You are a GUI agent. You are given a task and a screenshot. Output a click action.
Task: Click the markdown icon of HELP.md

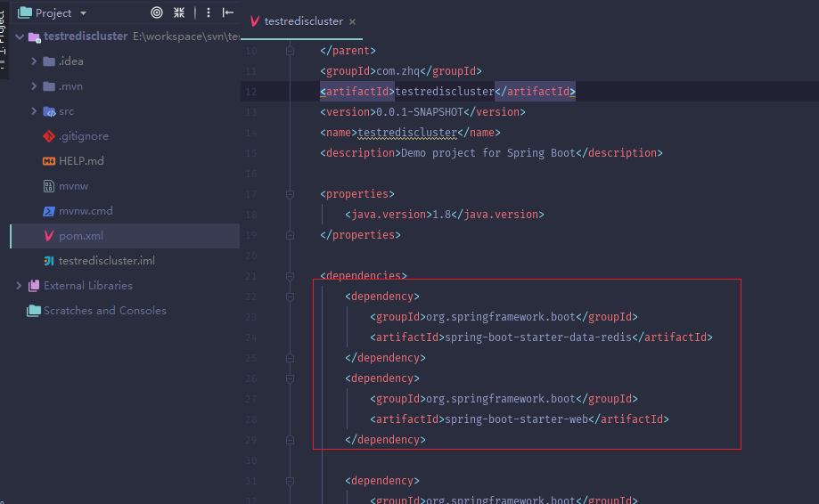pyautogui.click(x=49, y=160)
